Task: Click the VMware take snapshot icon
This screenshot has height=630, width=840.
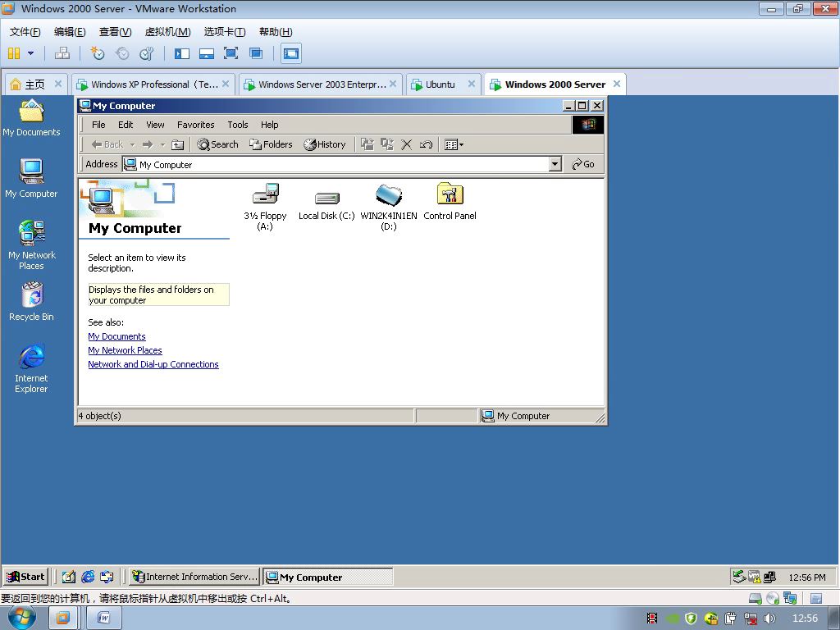Action: pyautogui.click(x=98, y=53)
